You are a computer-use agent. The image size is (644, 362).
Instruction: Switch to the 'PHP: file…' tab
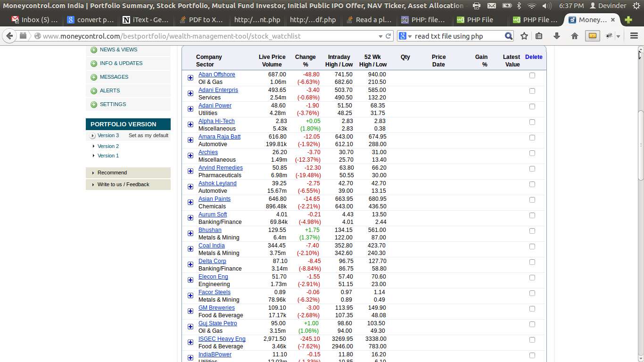[424, 20]
